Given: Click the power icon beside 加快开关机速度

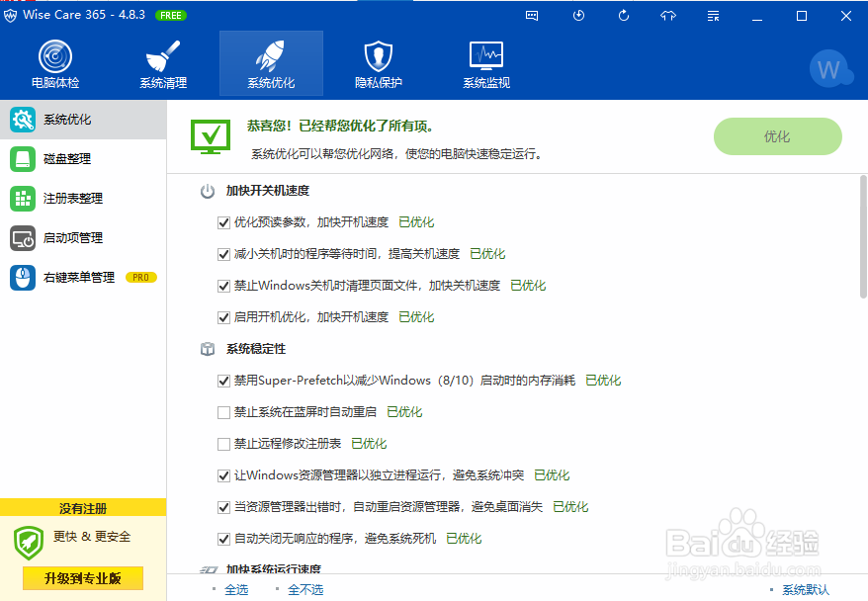Looking at the screenshot, I should coord(208,192).
